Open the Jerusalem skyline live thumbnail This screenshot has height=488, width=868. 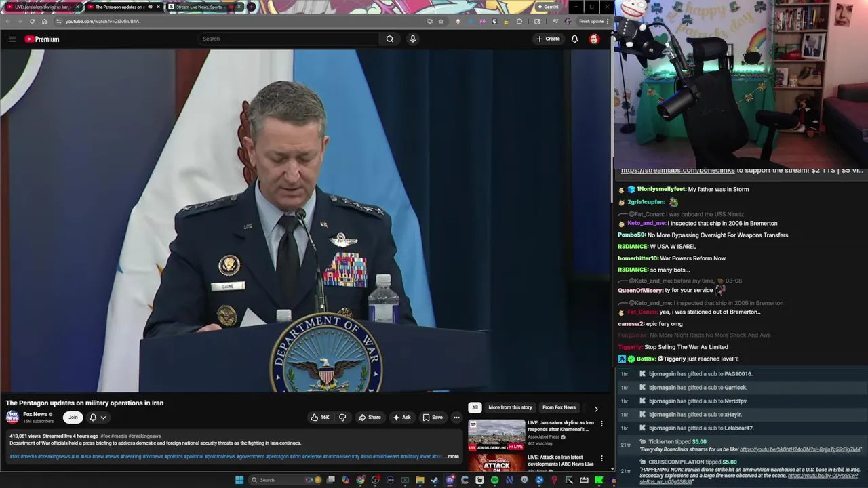(496, 435)
